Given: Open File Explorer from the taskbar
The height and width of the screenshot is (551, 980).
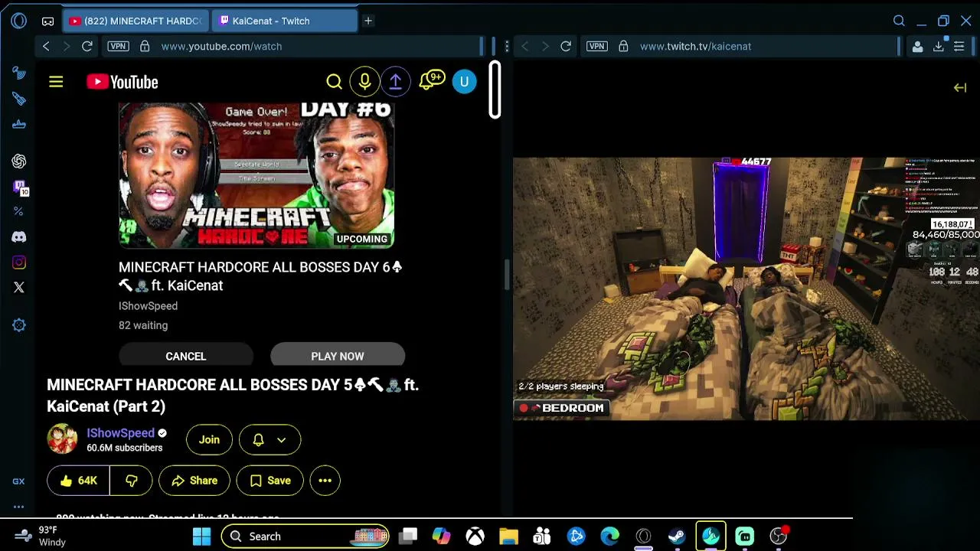Looking at the screenshot, I should tap(508, 536).
